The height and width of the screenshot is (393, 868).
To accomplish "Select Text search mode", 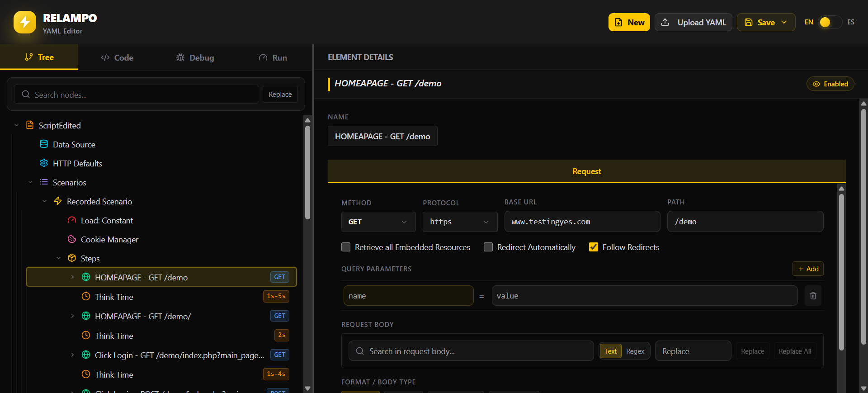I will coord(611,351).
